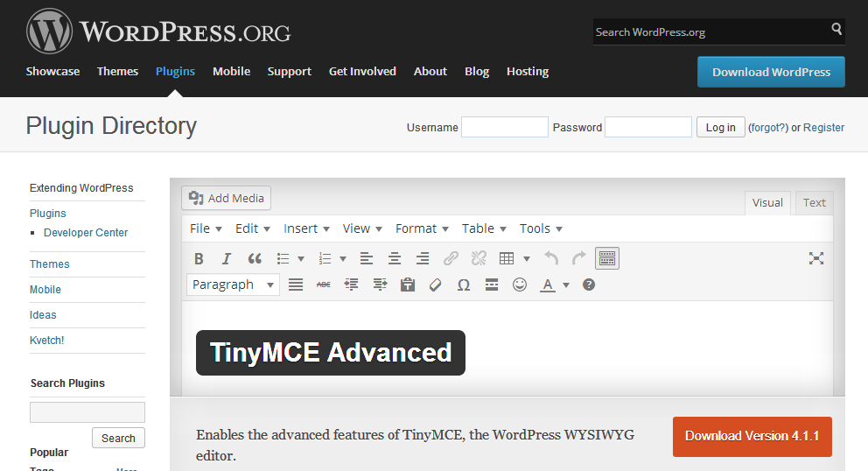
Task: Open the Tools menu
Action: tap(540, 228)
